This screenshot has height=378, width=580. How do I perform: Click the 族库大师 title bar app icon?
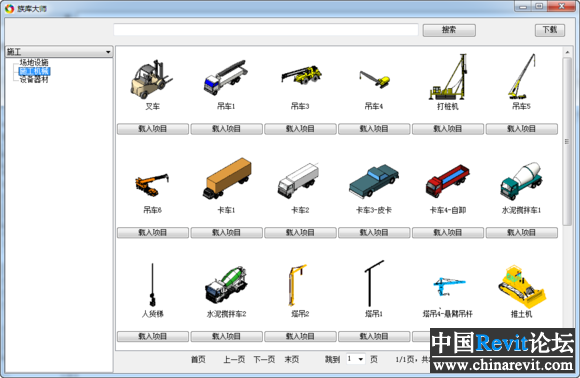[9, 8]
